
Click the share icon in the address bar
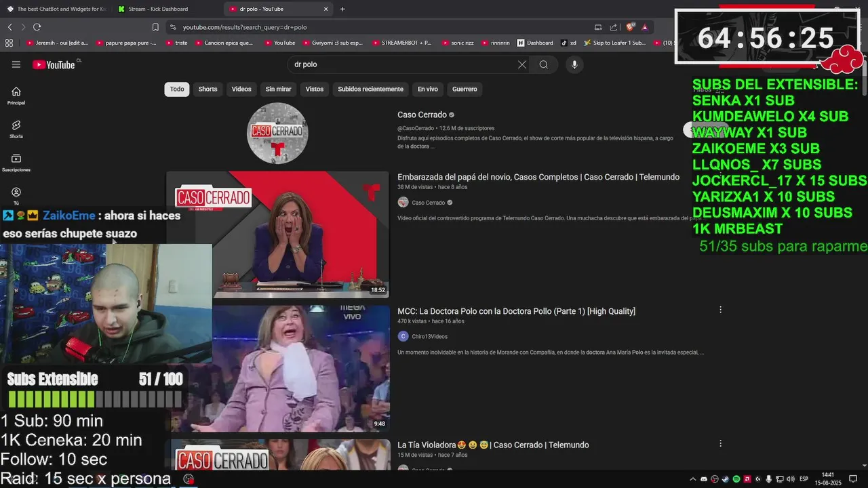pos(614,27)
